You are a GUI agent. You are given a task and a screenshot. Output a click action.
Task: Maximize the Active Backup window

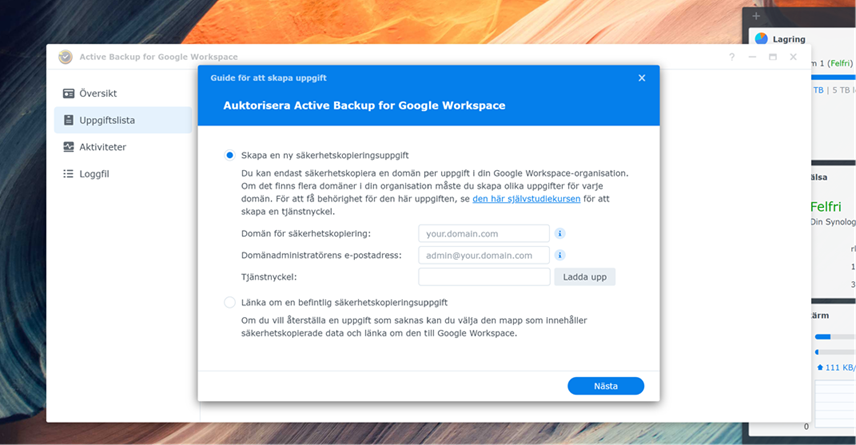772,57
